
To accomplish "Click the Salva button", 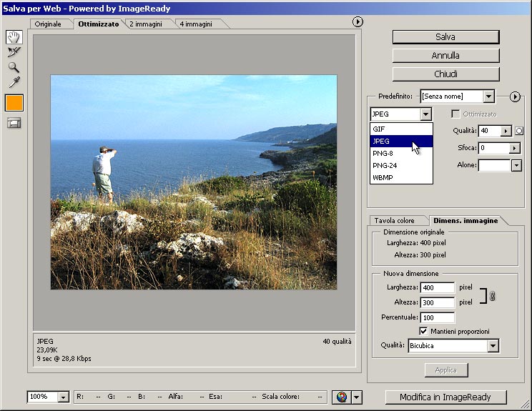I will click(445, 37).
